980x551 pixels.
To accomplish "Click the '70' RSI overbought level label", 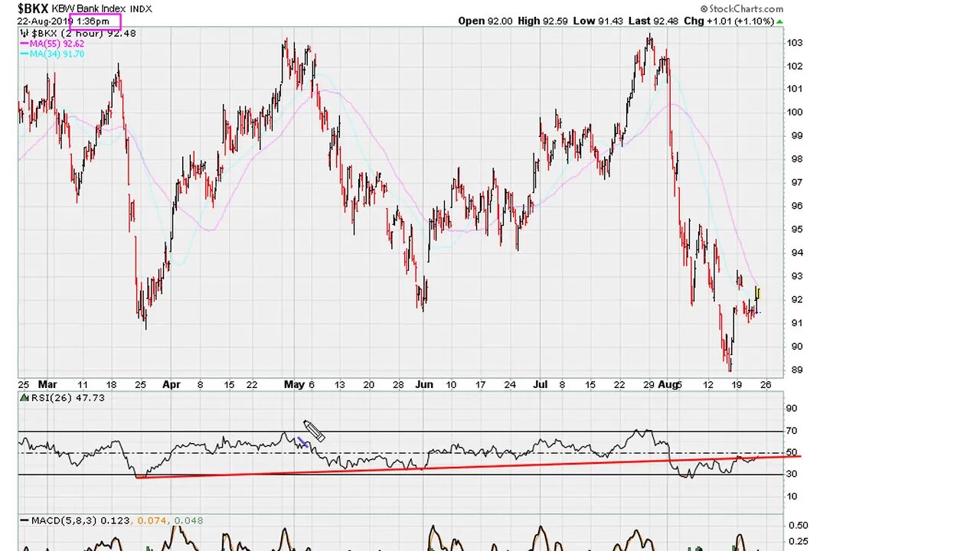I will [791, 432].
